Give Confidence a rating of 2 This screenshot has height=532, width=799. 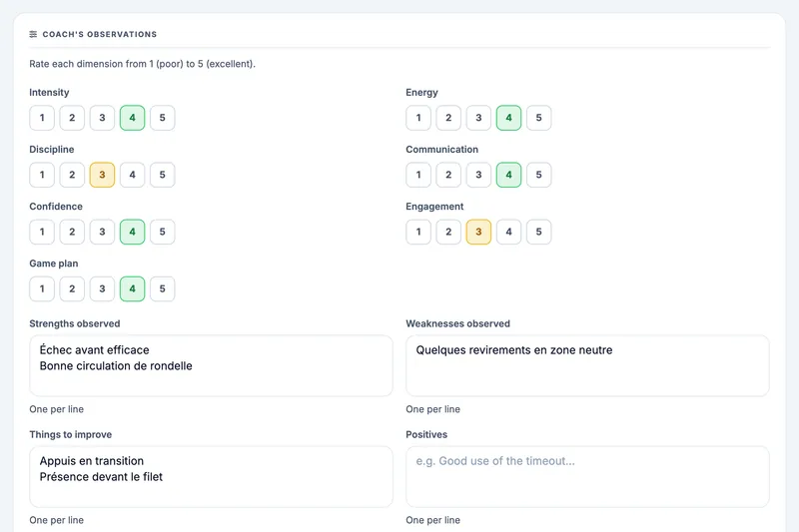pos(72,232)
